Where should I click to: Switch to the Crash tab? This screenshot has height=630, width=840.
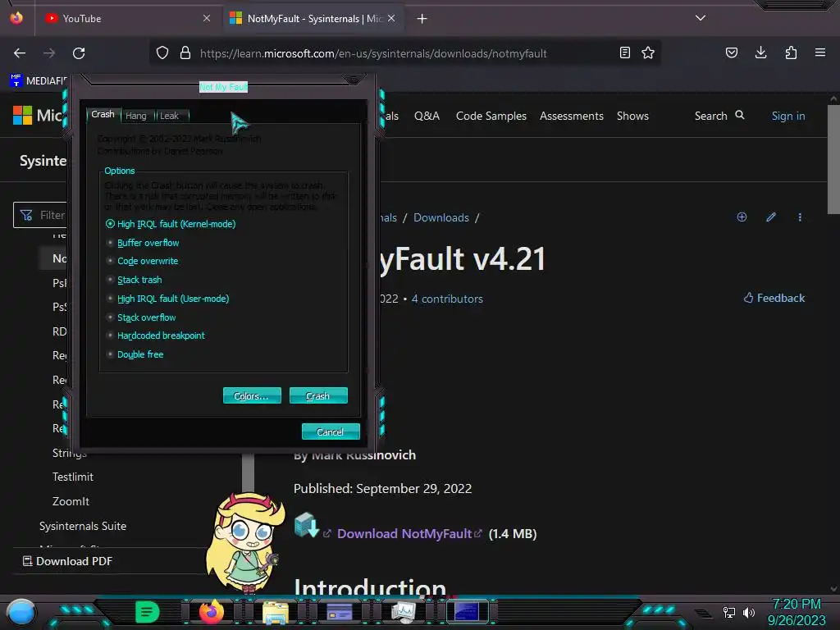coord(103,114)
